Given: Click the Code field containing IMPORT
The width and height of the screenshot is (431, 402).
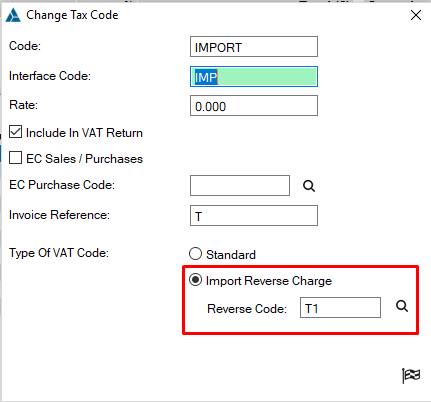Looking at the screenshot, I should pyautogui.click(x=254, y=47).
